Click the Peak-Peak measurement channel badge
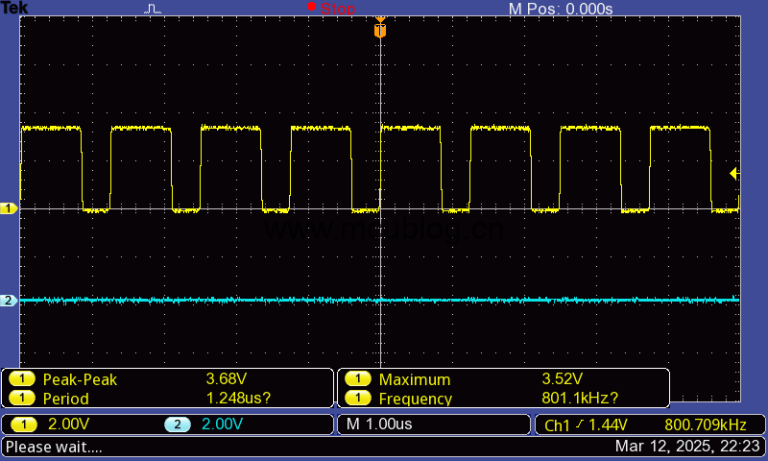The image size is (768, 461). 19,379
